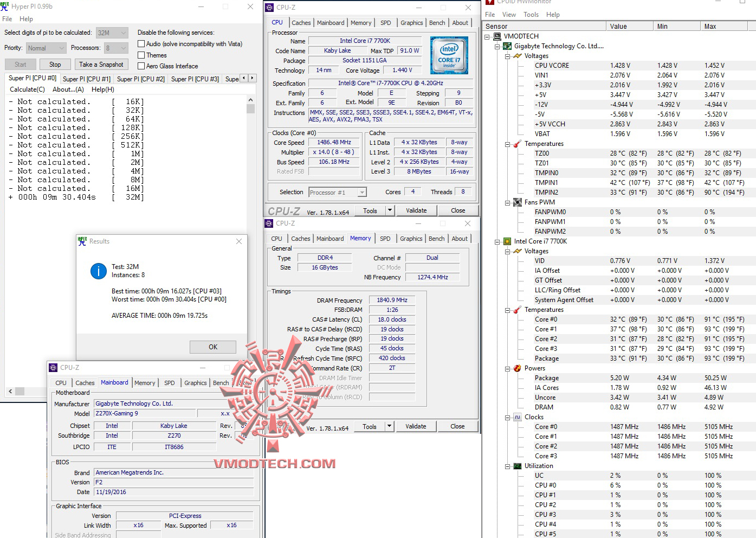
Task: Open the View menu in HWMonitor
Action: tap(509, 15)
